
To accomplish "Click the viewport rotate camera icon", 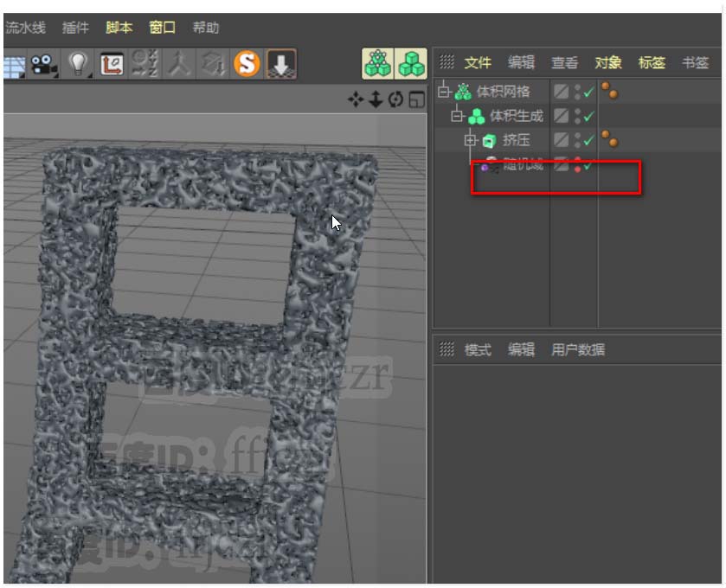I will click(x=396, y=100).
